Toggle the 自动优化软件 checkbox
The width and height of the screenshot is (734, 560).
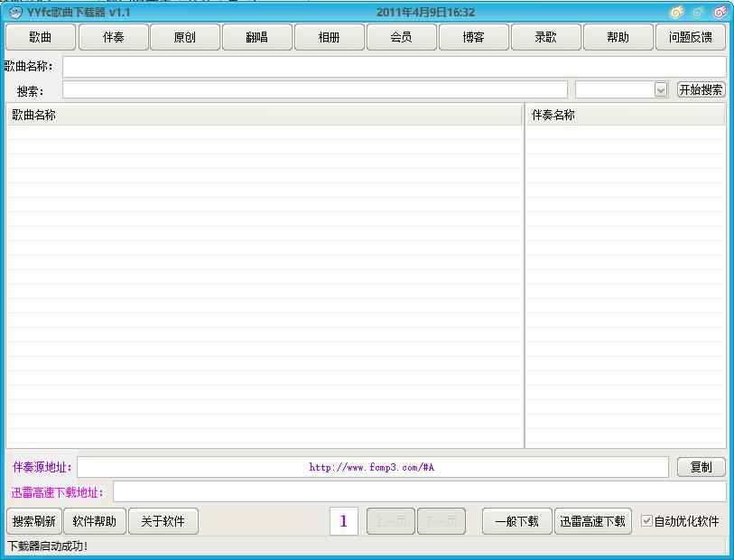[646, 521]
